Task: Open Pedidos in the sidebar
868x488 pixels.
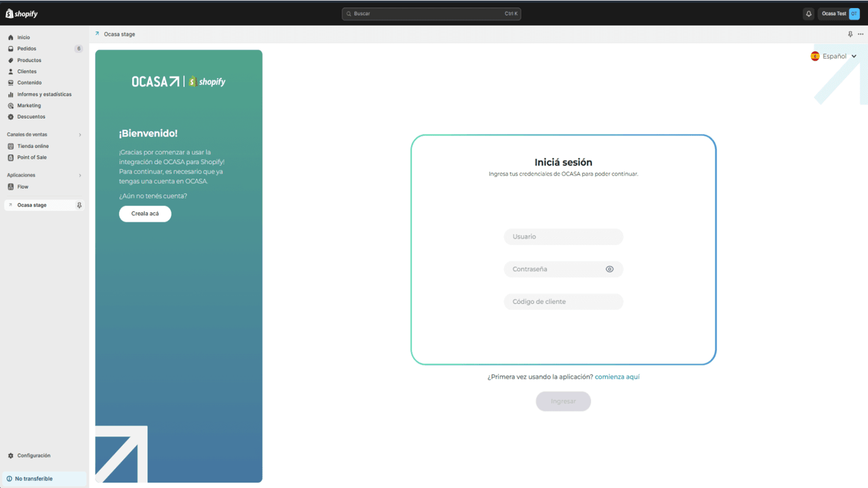Action: pyautogui.click(x=27, y=49)
